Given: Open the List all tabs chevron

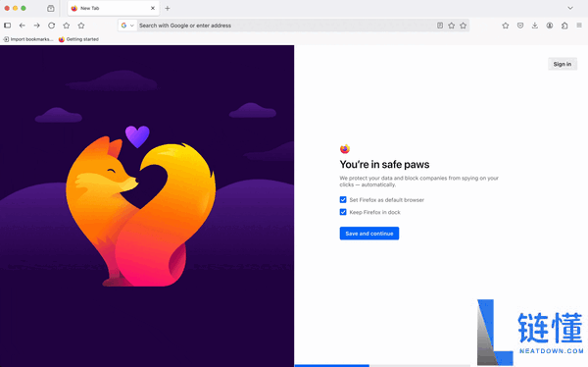Looking at the screenshot, I should click(570, 8).
